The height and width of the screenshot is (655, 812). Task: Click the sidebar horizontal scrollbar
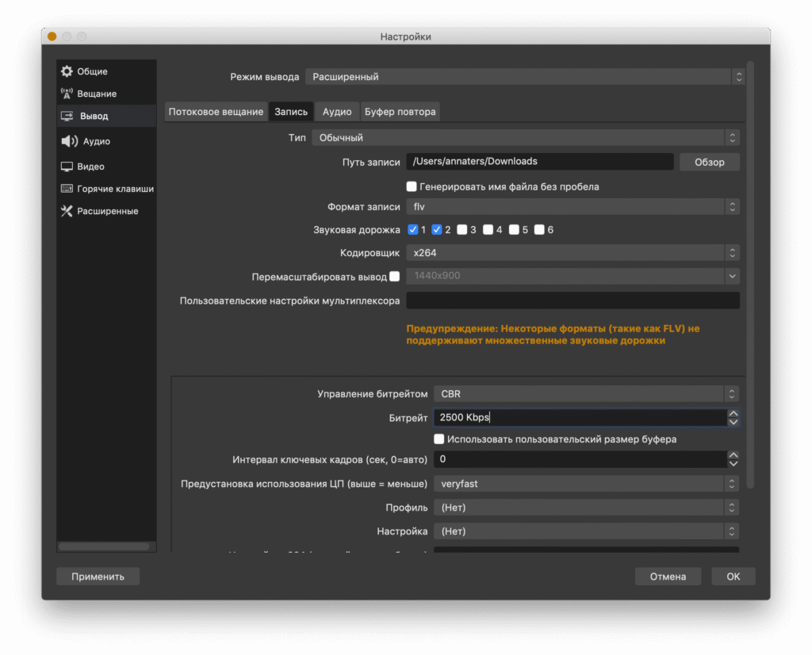pyautogui.click(x=103, y=546)
